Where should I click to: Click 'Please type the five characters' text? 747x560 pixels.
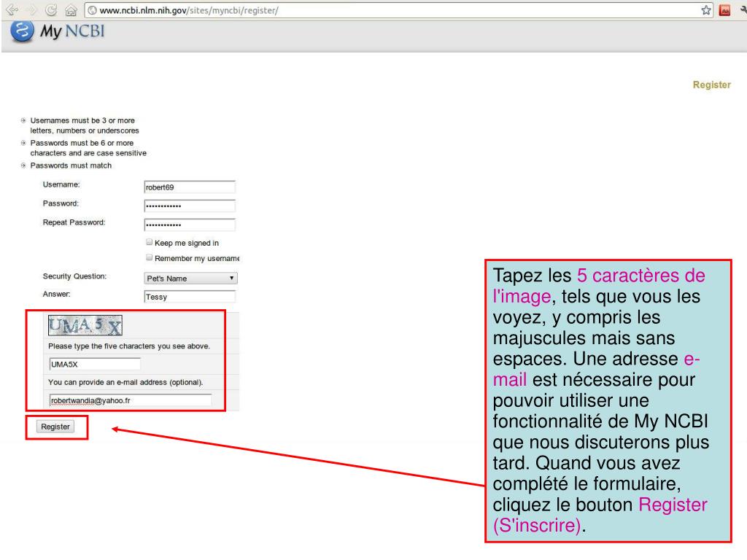tap(129, 346)
